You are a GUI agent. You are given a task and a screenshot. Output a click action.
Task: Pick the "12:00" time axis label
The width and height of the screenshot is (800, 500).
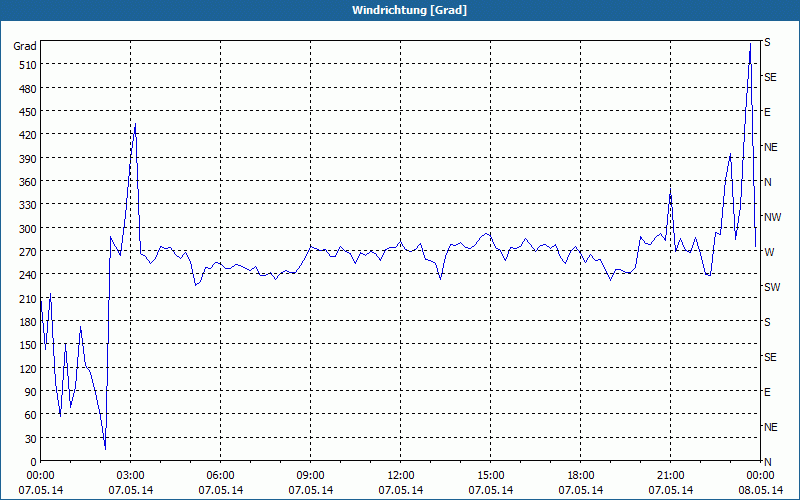click(401, 476)
